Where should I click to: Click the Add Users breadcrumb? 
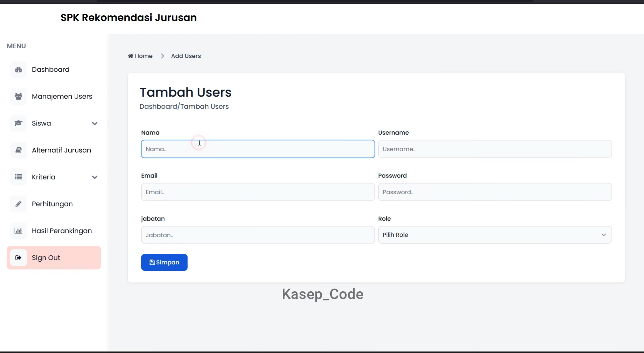tap(186, 56)
